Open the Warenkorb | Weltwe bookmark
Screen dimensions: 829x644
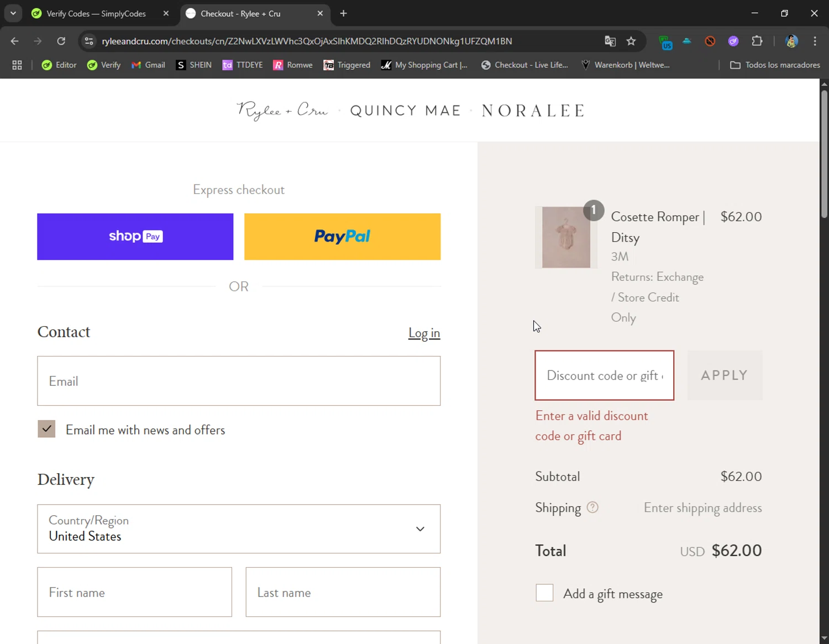tap(625, 65)
